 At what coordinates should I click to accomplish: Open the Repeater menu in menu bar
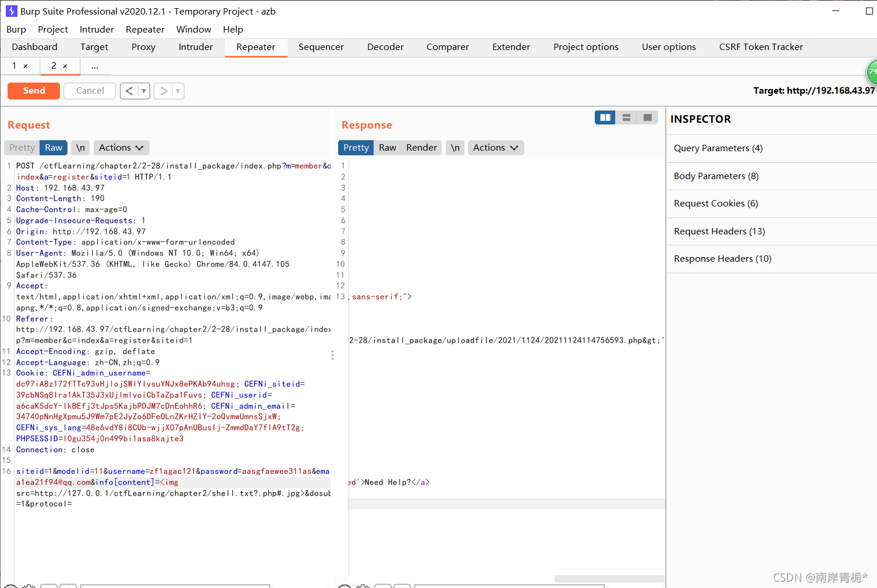[x=145, y=30]
